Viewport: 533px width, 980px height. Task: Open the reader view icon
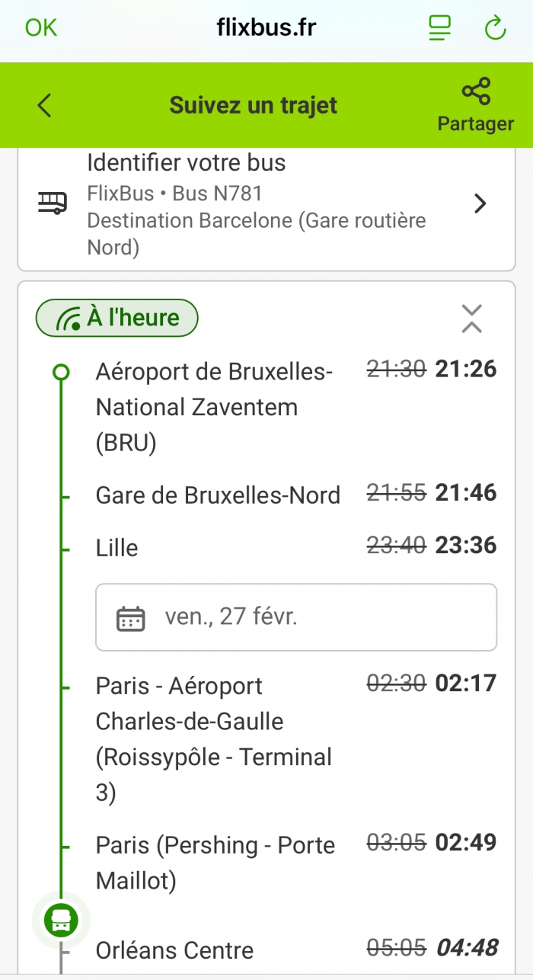pyautogui.click(x=440, y=29)
